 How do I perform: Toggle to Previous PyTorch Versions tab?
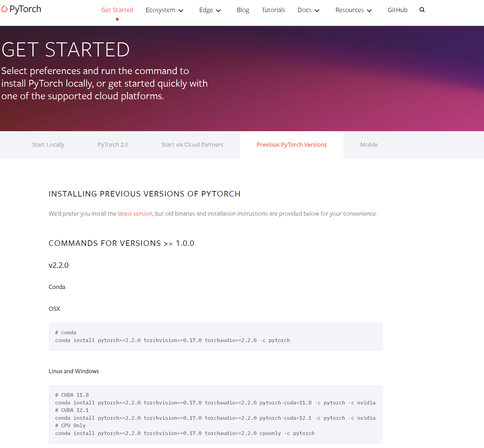(x=292, y=144)
